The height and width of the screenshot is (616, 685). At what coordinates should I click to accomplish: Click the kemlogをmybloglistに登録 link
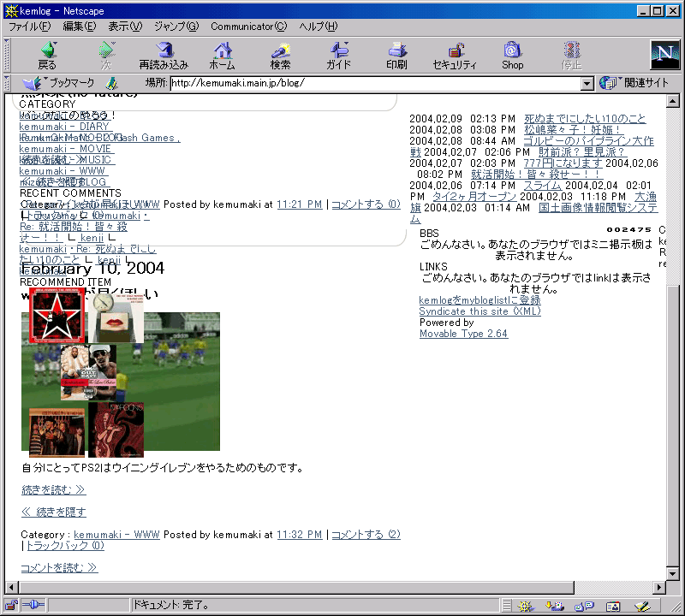pyautogui.click(x=479, y=300)
